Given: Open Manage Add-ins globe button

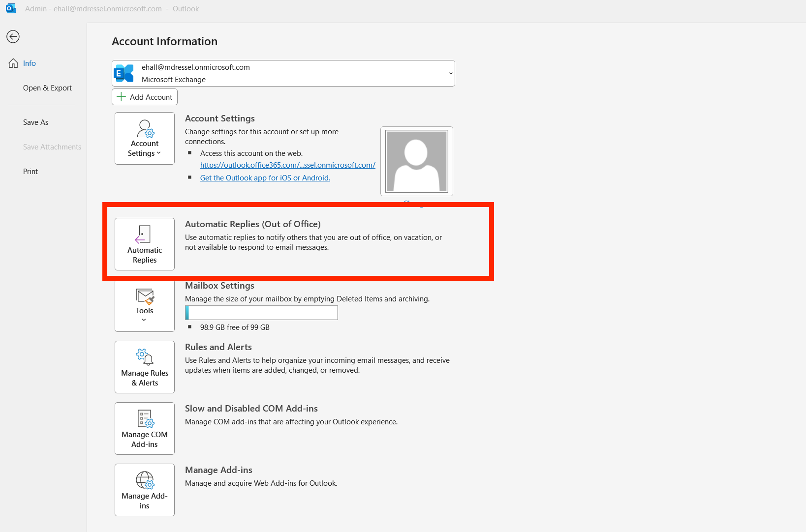Looking at the screenshot, I should (x=145, y=490).
